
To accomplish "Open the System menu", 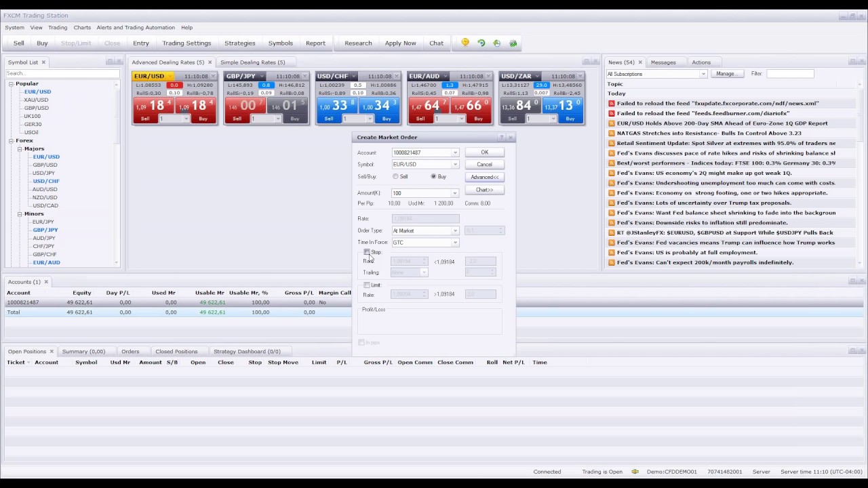I will click(14, 28).
